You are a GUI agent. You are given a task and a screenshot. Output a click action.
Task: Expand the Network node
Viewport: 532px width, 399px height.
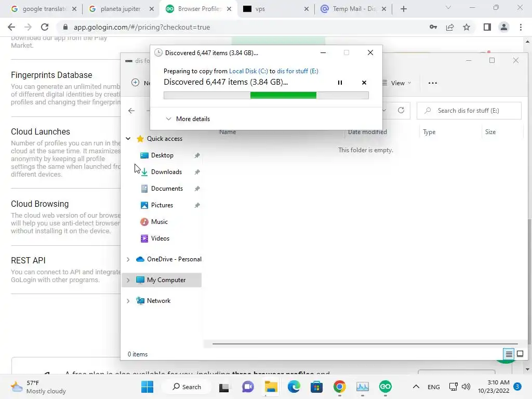click(x=128, y=301)
